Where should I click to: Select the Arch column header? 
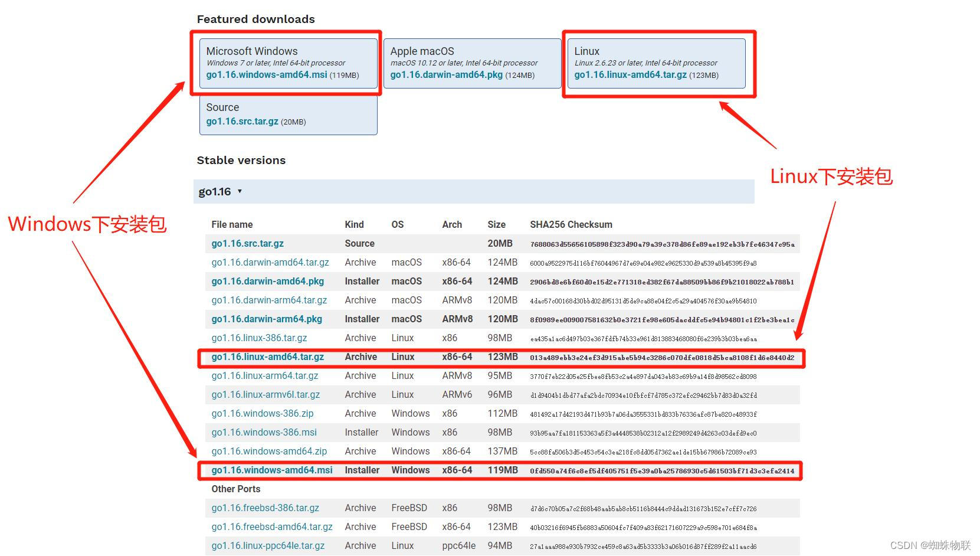(x=452, y=224)
